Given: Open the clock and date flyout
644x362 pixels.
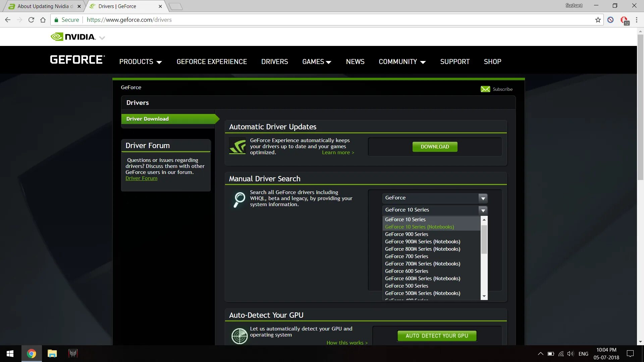Looking at the screenshot, I should (606, 354).
